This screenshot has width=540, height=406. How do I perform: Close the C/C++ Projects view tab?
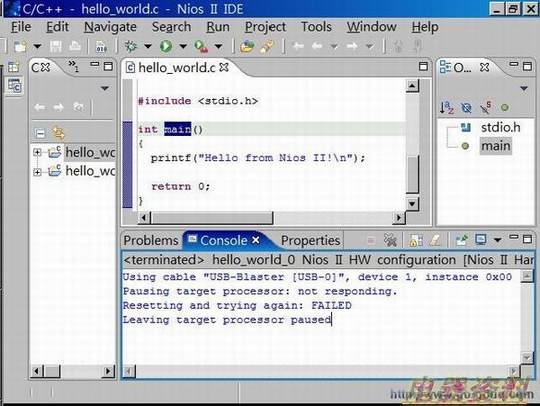(x=46, y=67)
